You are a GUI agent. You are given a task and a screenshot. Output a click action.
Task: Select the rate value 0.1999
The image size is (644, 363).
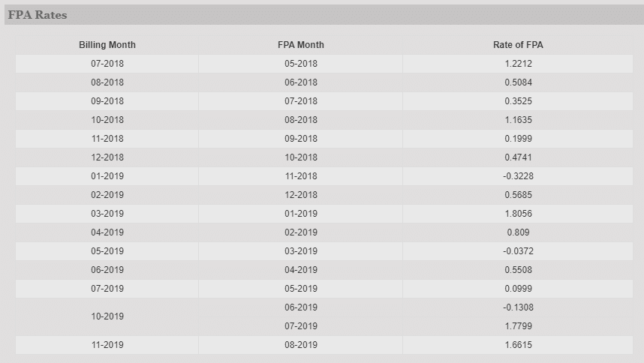pyautogui.click(x=518, y=139)
